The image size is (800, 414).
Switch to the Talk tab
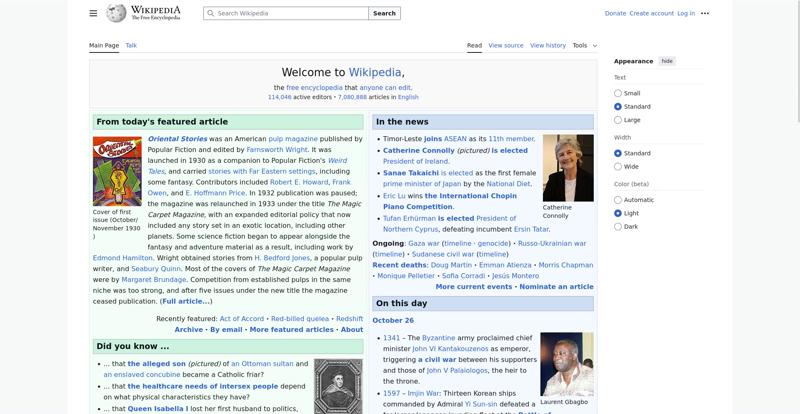(x=131, y=45)
